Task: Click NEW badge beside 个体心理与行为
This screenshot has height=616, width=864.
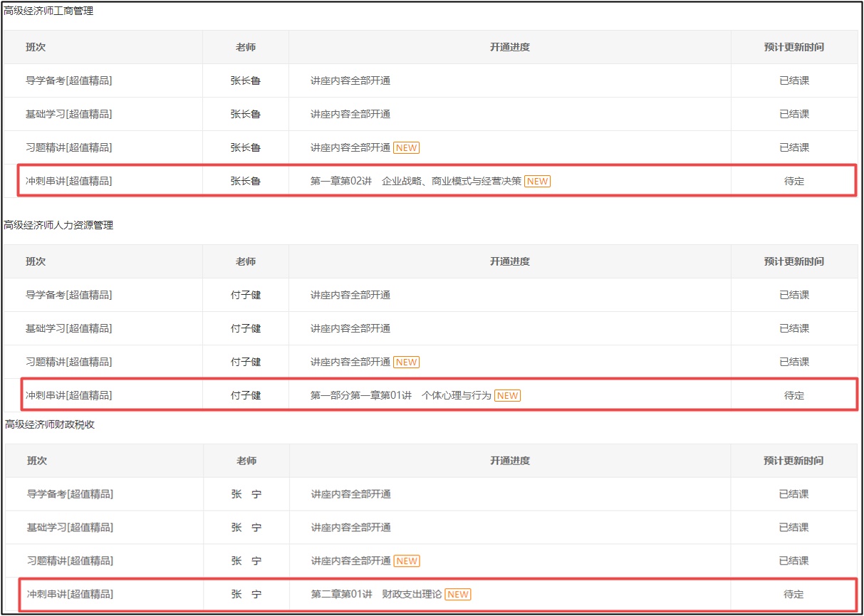Action: (507, 396)
